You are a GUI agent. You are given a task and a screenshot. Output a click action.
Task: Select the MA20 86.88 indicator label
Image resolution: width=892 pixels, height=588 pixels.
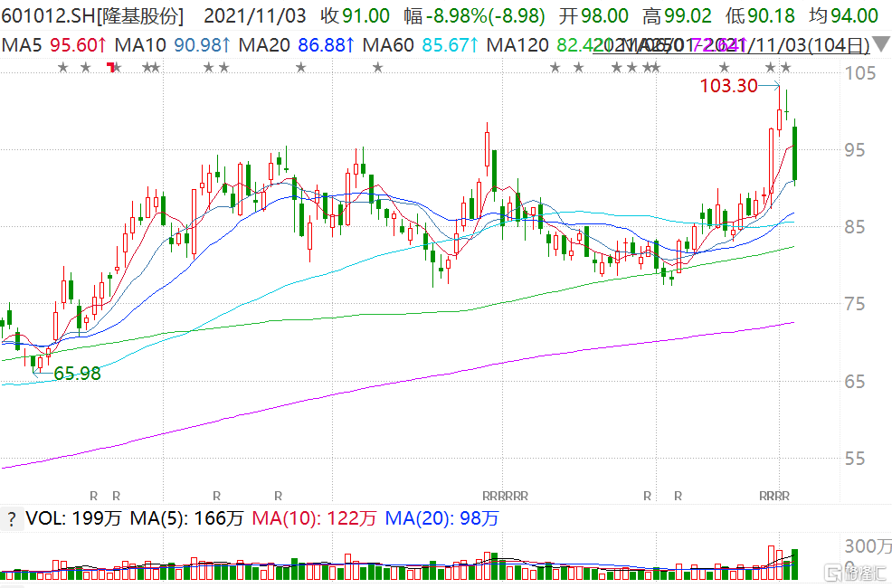297,44
